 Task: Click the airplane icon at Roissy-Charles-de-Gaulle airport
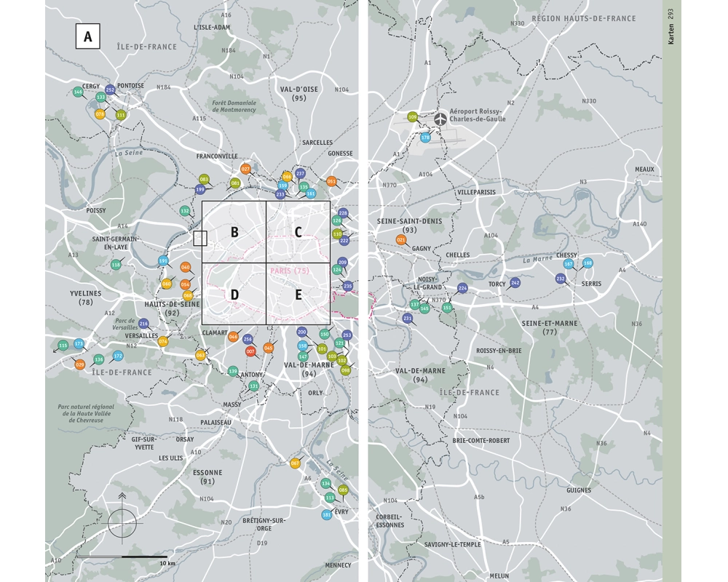click(x=440, y=119)
